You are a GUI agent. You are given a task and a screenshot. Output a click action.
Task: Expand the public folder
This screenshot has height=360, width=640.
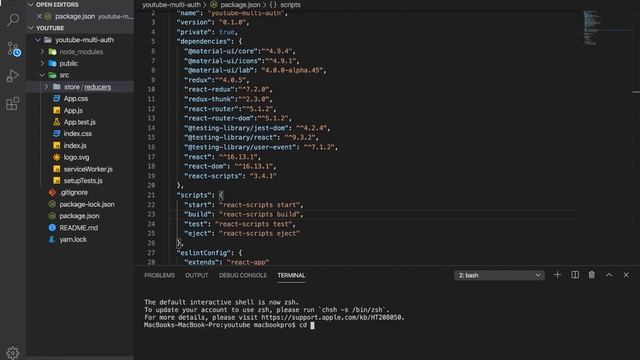pyautogui.click(x=42, y=63)
